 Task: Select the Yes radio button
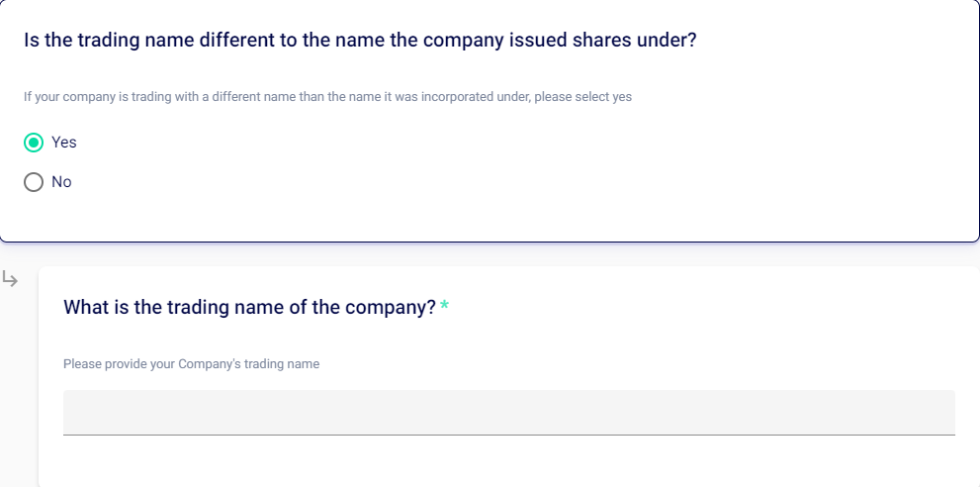click(x=34, y=143)
